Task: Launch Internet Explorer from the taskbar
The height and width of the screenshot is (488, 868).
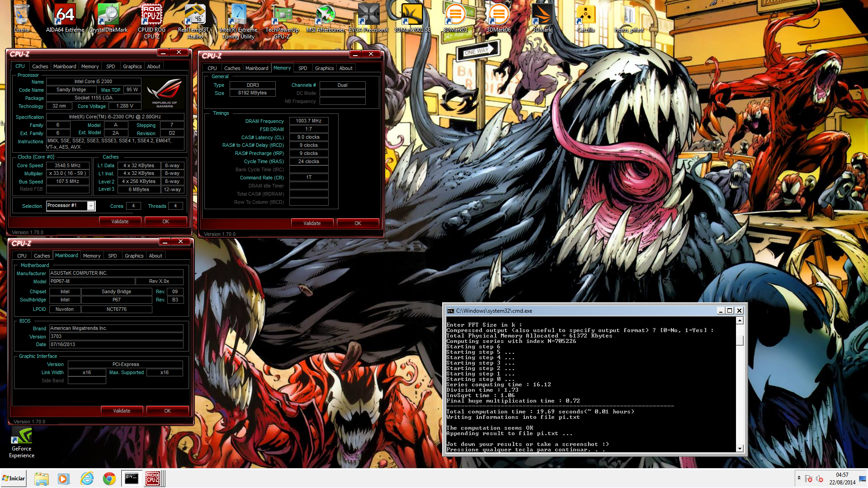Action: [86, 479]
